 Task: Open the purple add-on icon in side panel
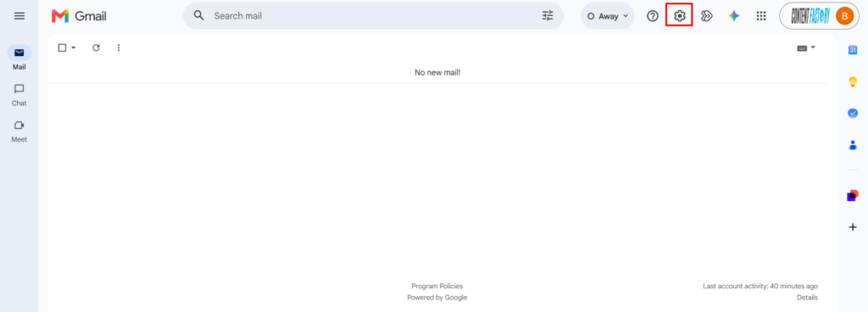853,195
